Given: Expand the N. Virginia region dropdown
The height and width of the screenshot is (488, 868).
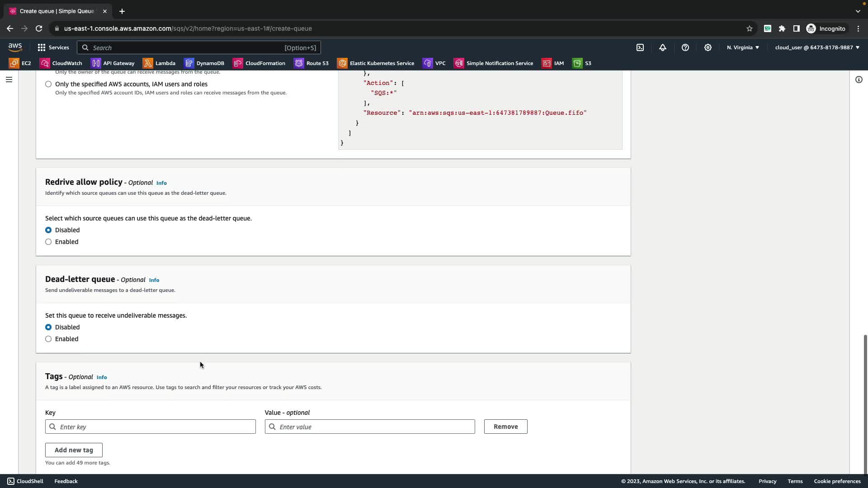Looking at the screenshot, I should tap(743, 47).
